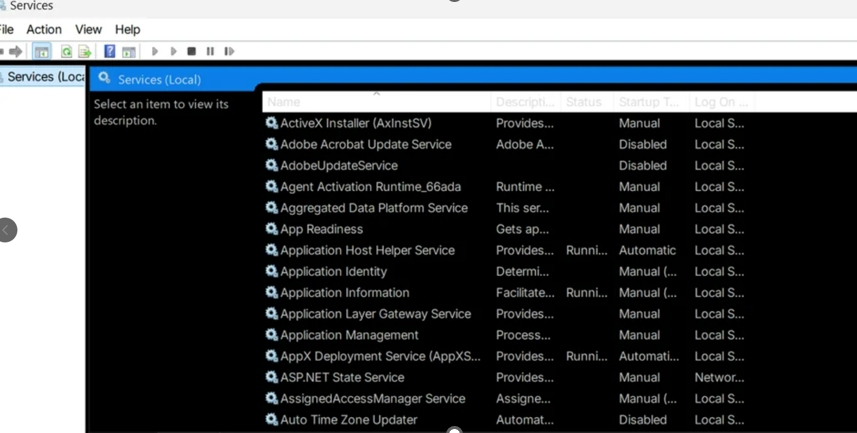The width and height of the screenshot is (857, 433).
Task: Select Agent Activation Runtime_66ada name
Action: (x=371, y=186)
